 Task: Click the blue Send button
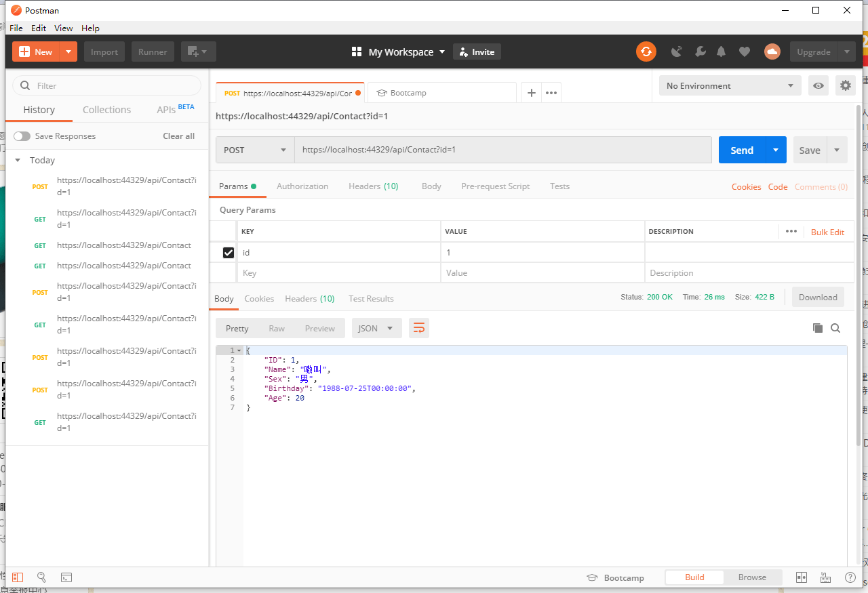[742, 150]
